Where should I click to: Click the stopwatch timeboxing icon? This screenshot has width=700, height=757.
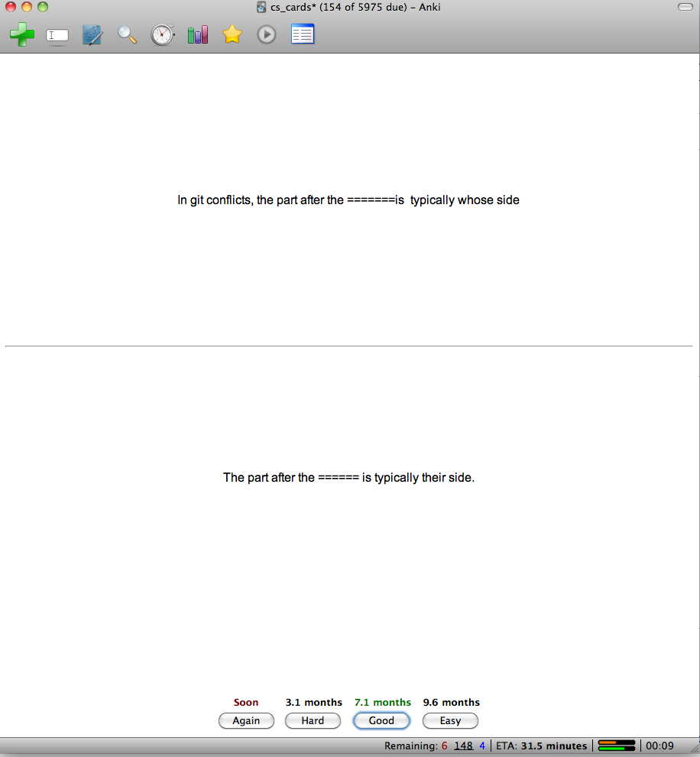(162, 35)
